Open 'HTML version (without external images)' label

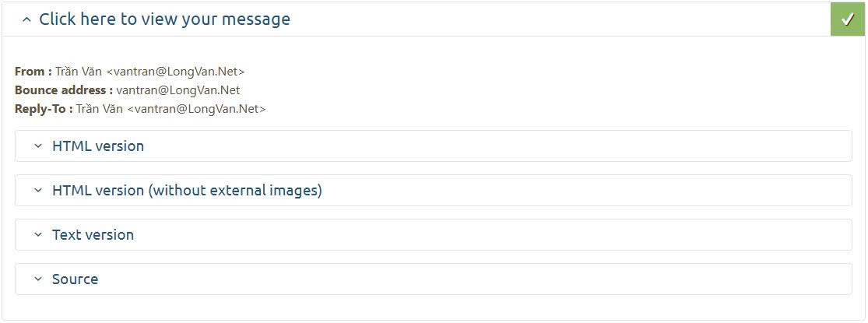point(187,191)
